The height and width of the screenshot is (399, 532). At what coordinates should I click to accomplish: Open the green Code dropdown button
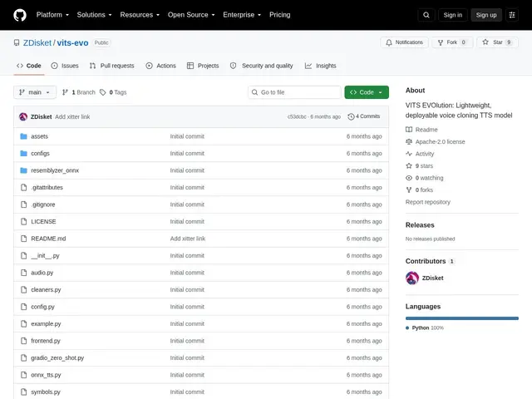tap(367, 92)
